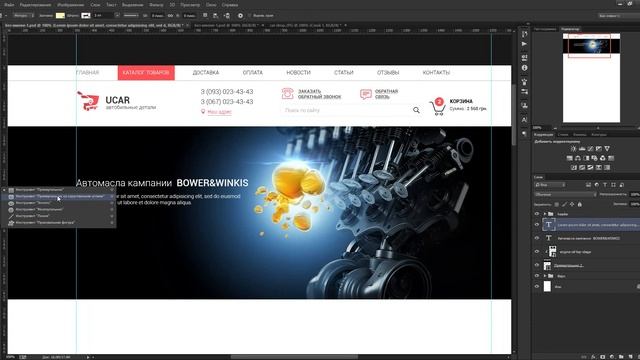
Task: Switch to the Стили panel tab
Action: pyautogui.click(x=563, y=134)
